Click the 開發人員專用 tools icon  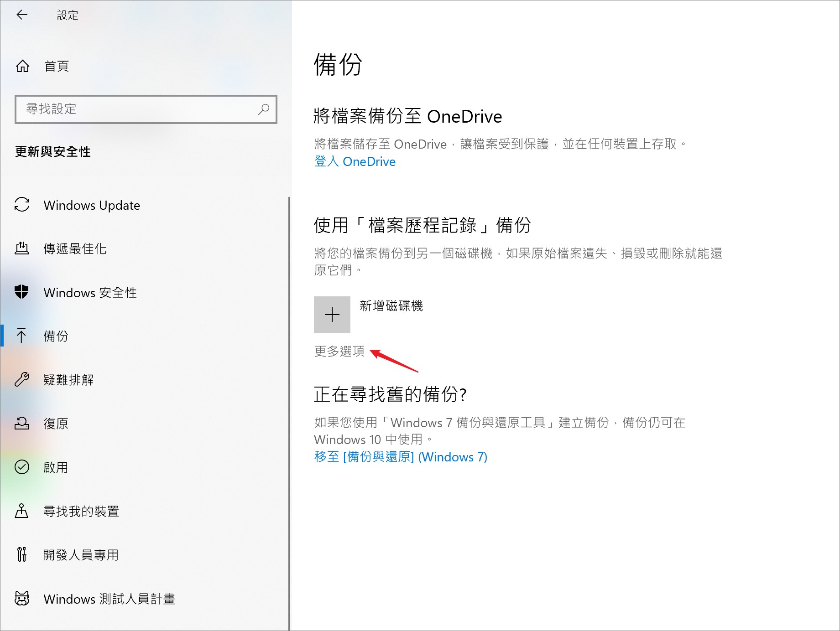(x=22, y=554)
